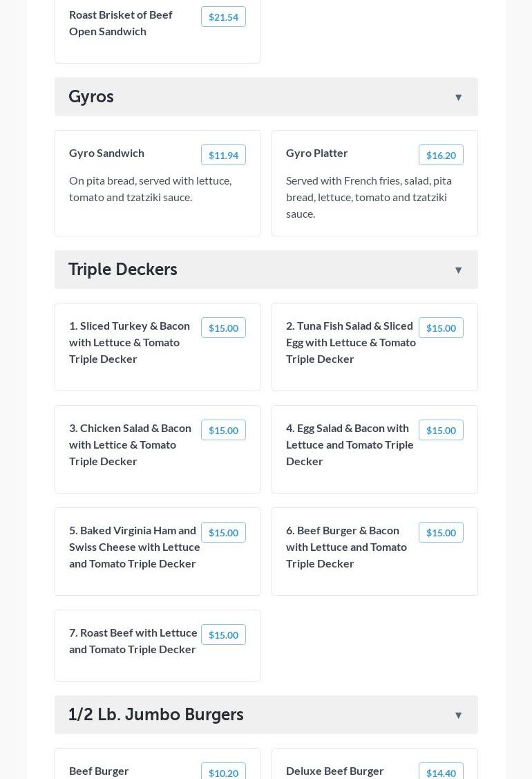
Task: Click the Gyros section header
Action: click(91, 97)
